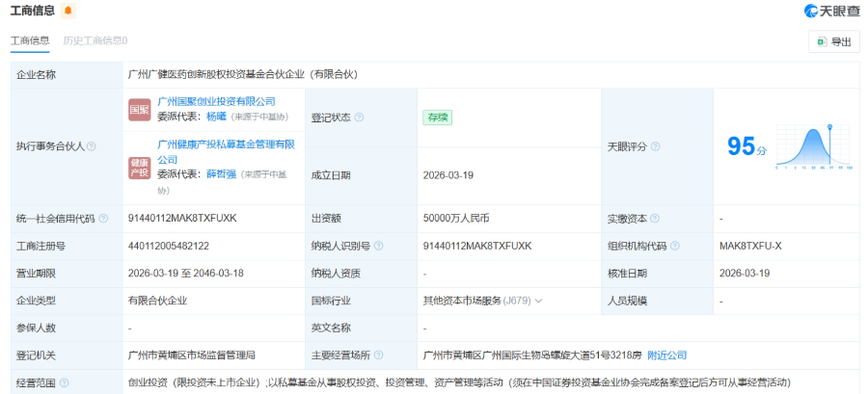
Task: Select registration number 440112005482122
Action: [168, 246]
